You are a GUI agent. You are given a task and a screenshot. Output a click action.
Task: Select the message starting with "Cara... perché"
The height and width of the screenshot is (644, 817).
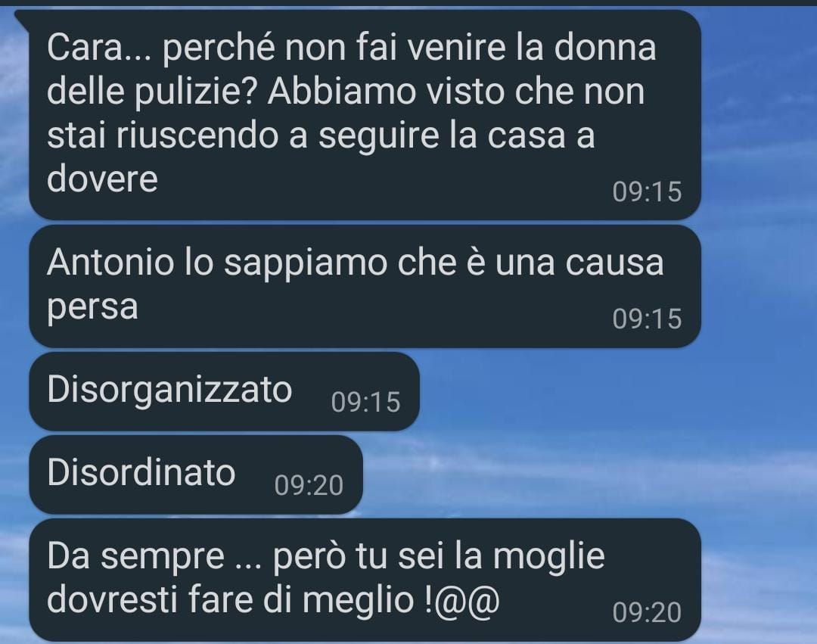pos(365,114)
